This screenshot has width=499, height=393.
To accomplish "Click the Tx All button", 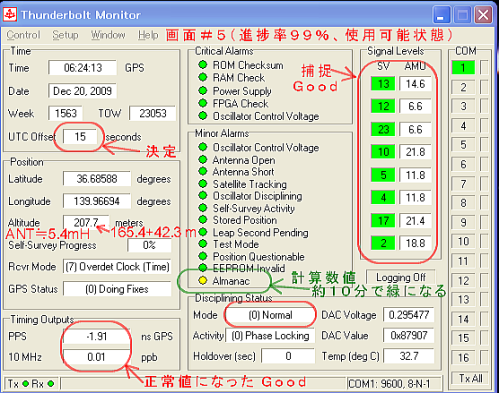I will [470, 378].
